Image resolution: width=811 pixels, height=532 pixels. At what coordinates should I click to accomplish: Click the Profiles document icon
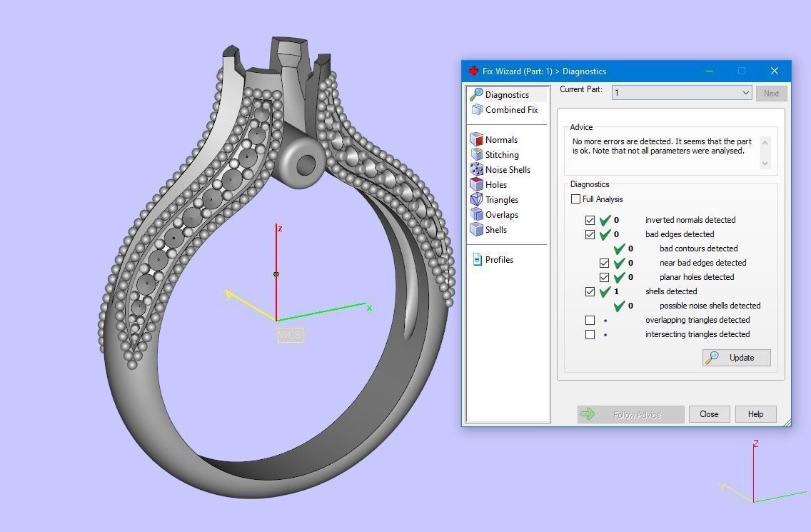478,259
